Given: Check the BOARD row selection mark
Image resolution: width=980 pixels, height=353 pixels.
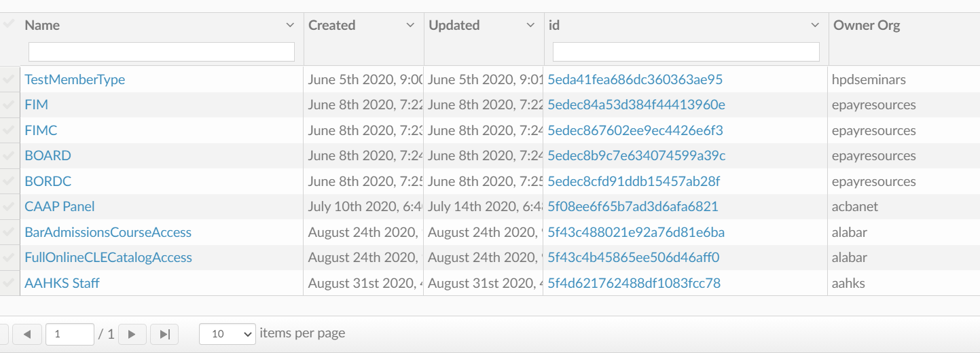Looking at the screenshot, I should click(x=9, y=155).
